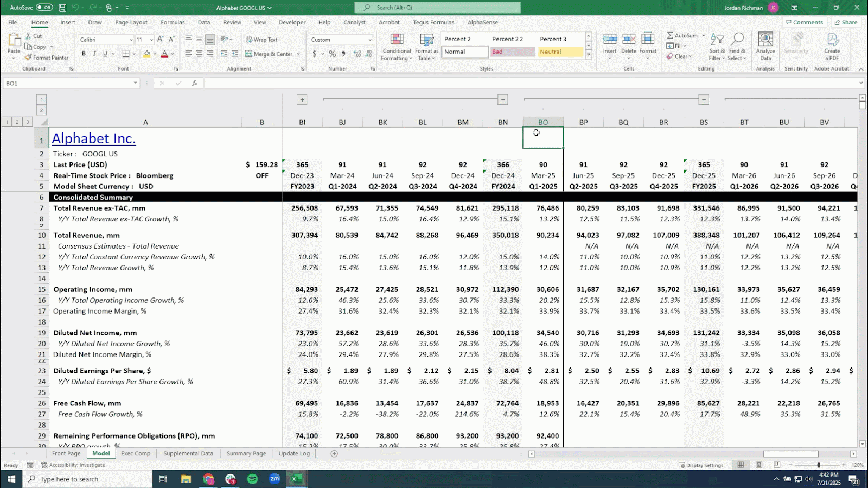Toggle Wrap Text for the cell

[x=261, y=40]
